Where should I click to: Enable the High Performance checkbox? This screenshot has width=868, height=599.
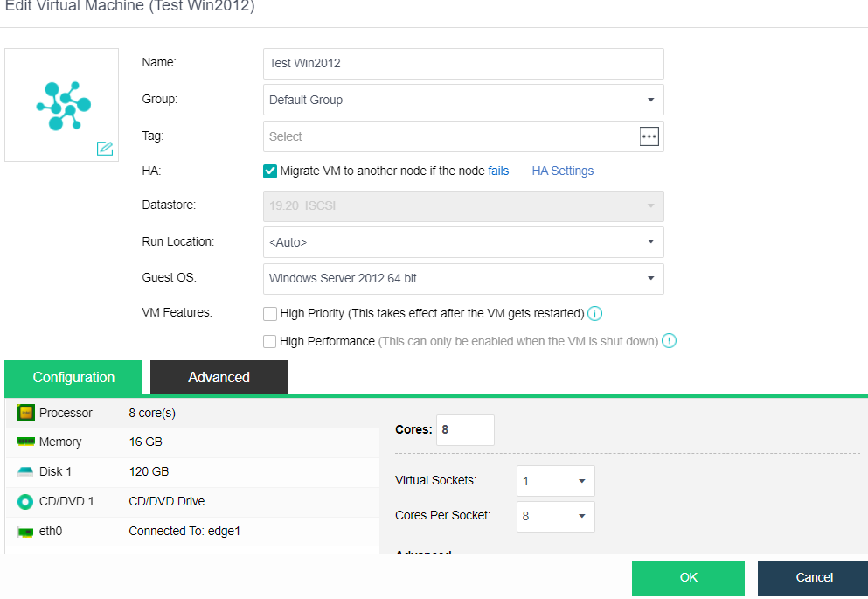(270, 341)
